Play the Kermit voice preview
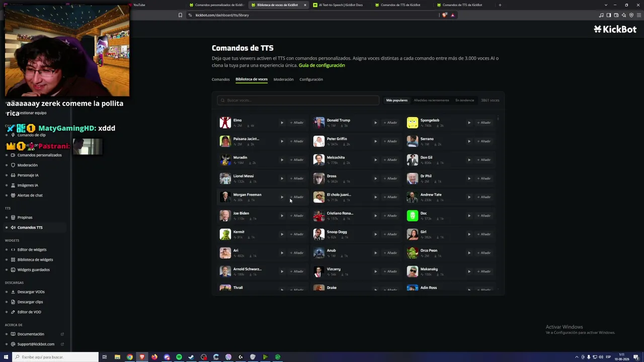 [x=282, y=234]
